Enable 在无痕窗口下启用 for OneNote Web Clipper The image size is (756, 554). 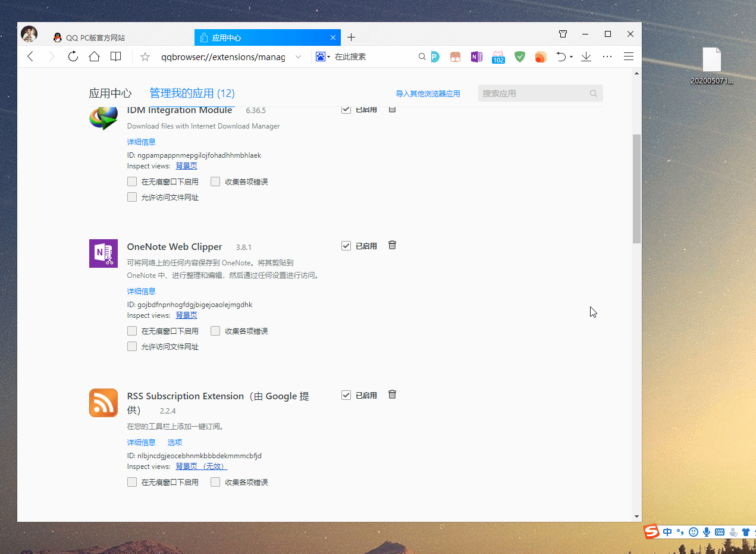(x=131, y=331)
